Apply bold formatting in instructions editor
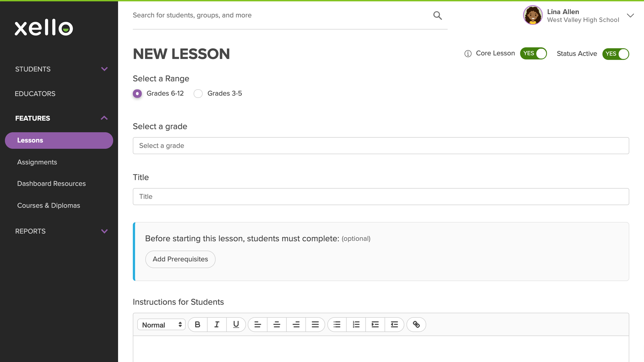The height and width of the screenshot is (362, 644). 198,324
